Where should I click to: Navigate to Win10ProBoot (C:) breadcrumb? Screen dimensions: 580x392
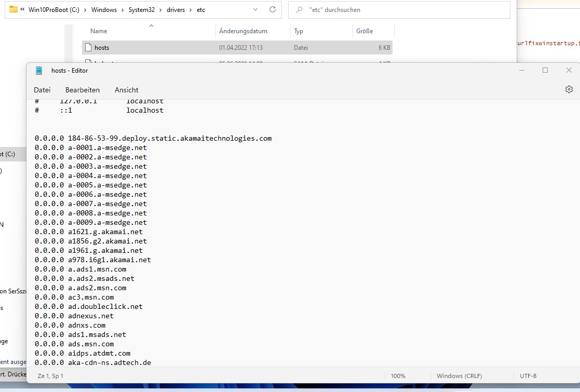click(x=54, y=10)
